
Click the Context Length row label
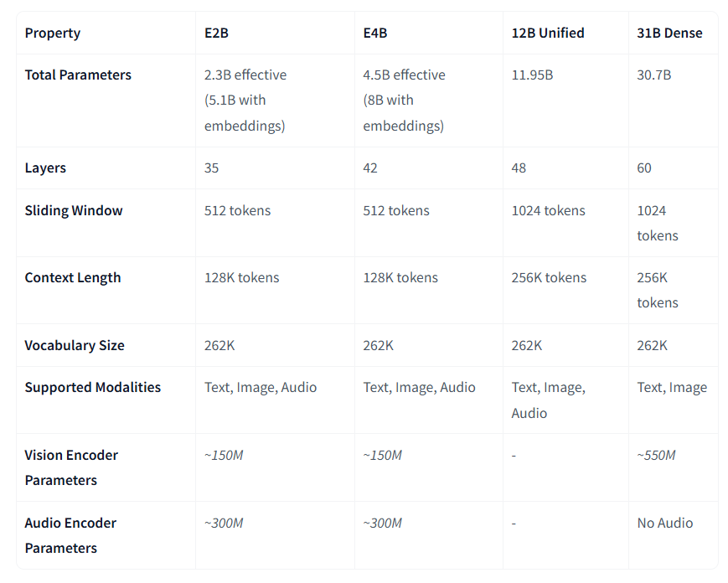tap(73, 277)
